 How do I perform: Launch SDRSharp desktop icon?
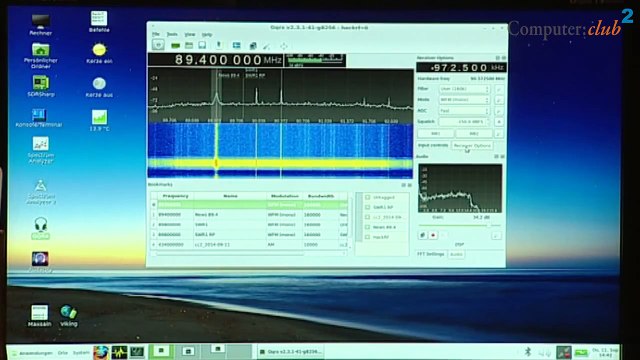(40, 86)
